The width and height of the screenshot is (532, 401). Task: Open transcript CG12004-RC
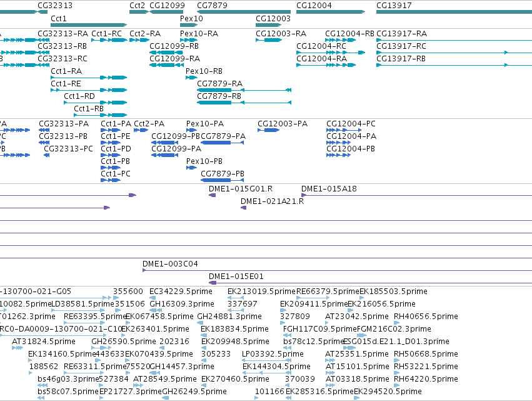[x=321, y=46]
